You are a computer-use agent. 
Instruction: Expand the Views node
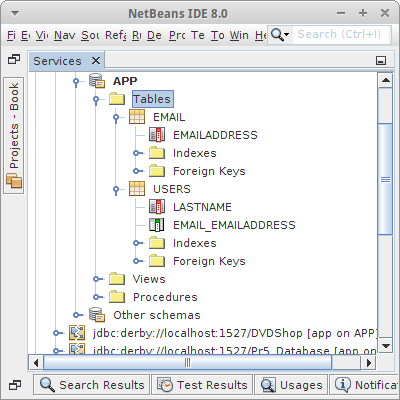coord(97,279)
